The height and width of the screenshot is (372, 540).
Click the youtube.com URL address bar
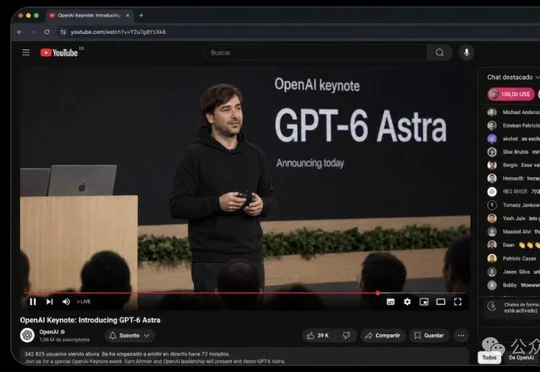click(118, 32)
